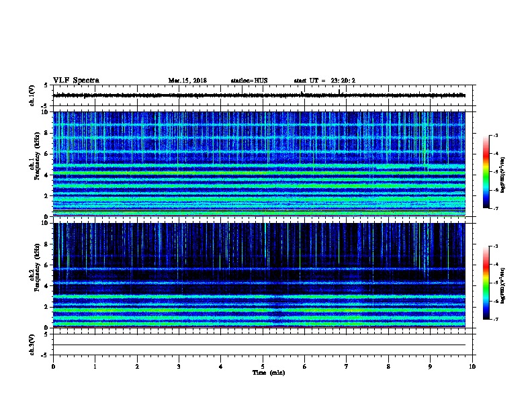Click time axis tick label '0'
The width and height of the screenshot is (532, 411).
(53, 366)
